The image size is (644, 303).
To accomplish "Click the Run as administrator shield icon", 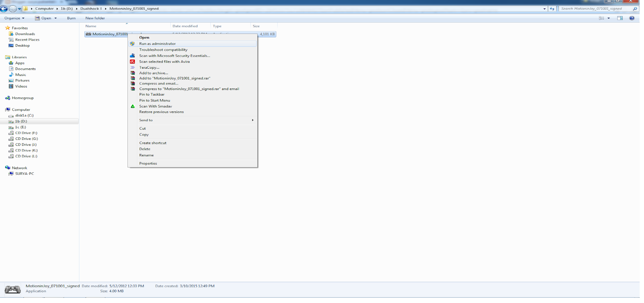I will click(132, 44).
